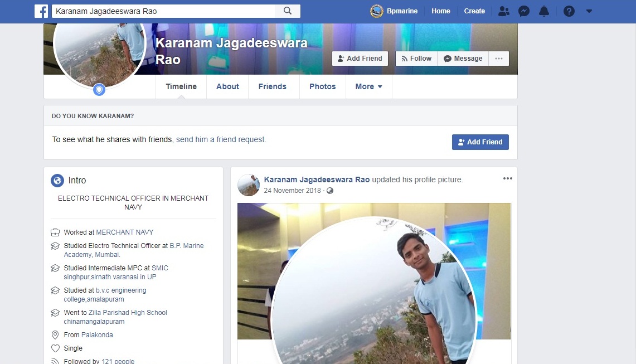Open the Quick Help question icon
The width and height of the screenshot is (636, 364).
(569, 11)
